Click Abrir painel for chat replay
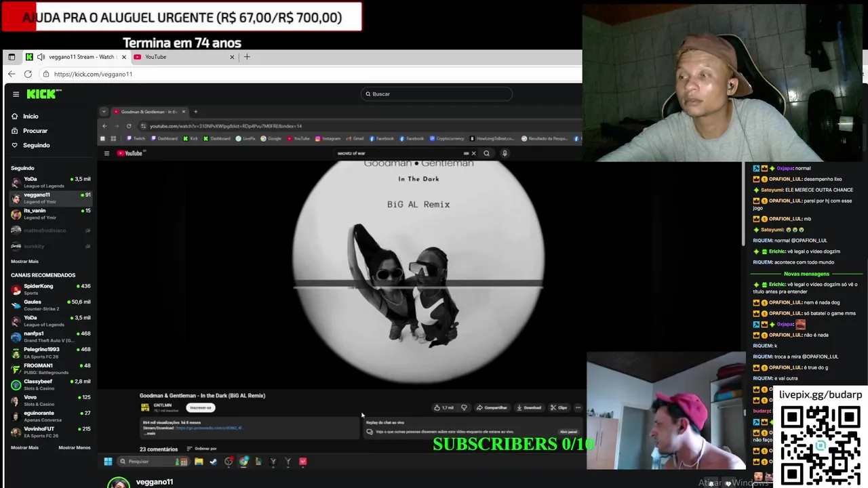The image size is (868, 488). click(x=568, y=432)
